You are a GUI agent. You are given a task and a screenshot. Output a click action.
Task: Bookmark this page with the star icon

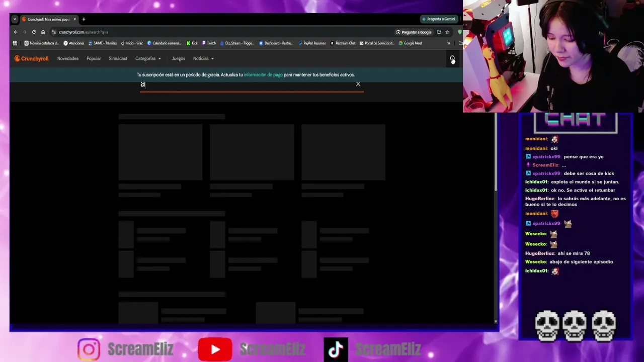point(447,32)
